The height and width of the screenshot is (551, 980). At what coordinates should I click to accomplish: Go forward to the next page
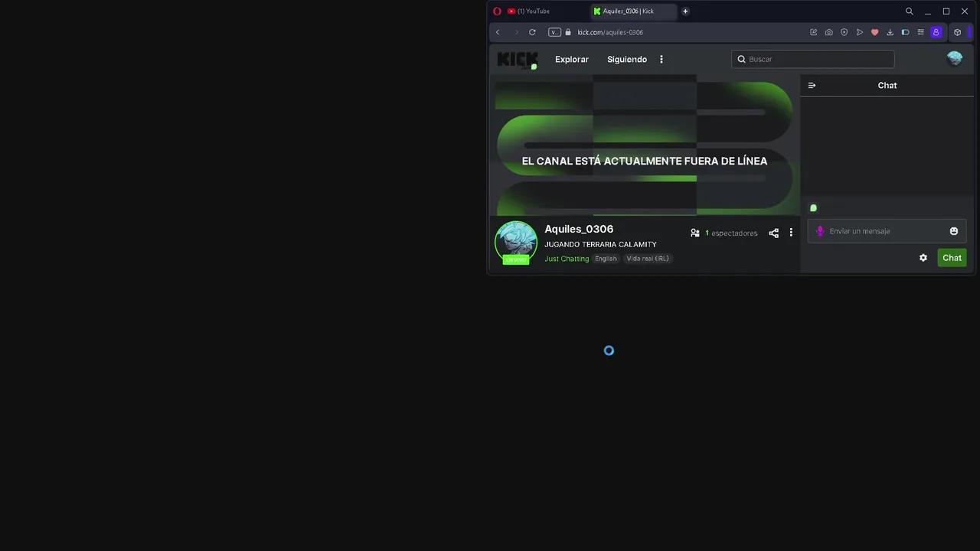(516, 32)
